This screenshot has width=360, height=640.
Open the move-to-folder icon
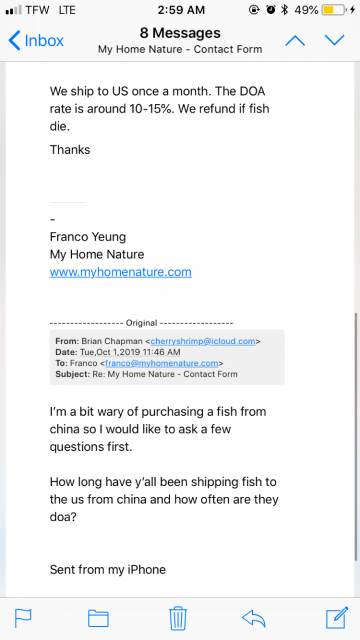[98, 618]
